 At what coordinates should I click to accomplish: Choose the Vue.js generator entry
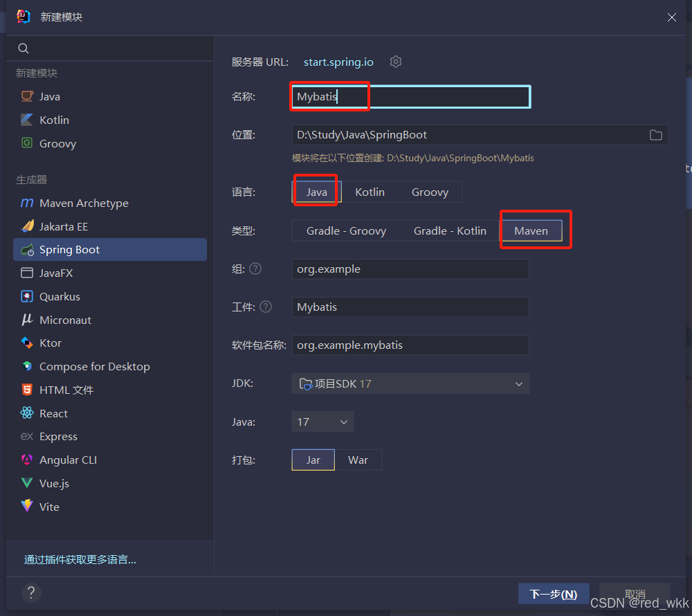pyautogui.click(x=110, y=483)
